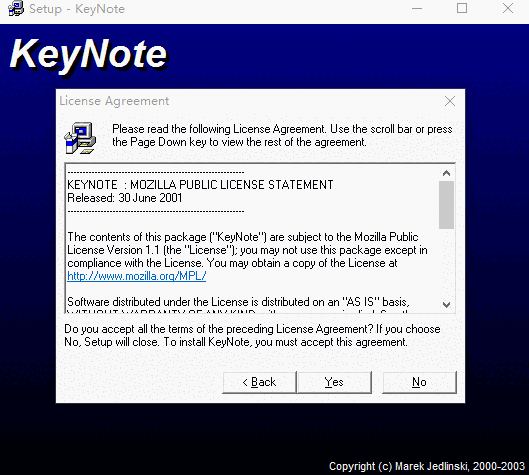
Task: Click the license text scrollbar thumb
Action: coord(446,205)
